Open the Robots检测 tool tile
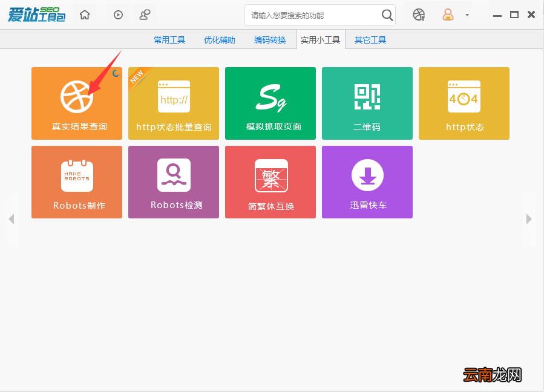 (174, 182)
